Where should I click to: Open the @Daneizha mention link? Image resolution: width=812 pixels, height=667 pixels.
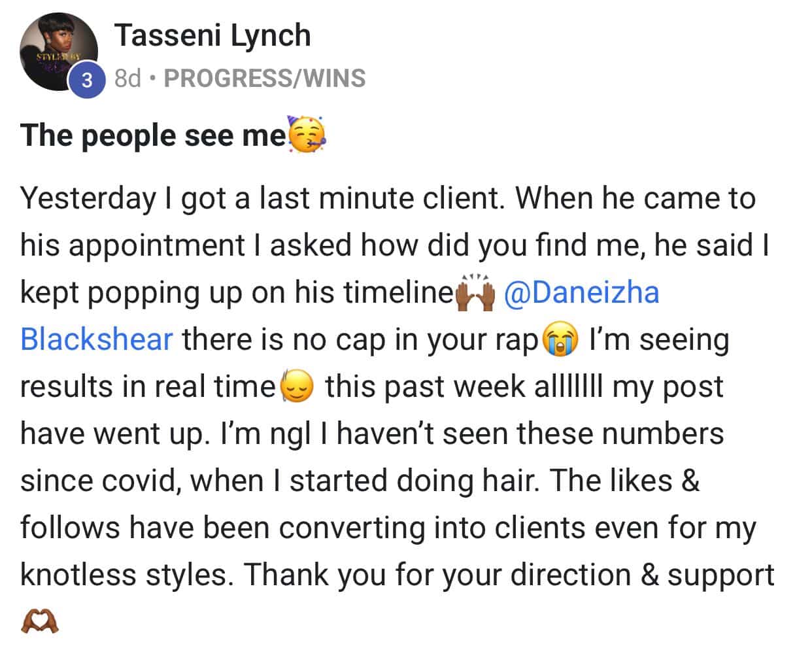pos(582,292)
